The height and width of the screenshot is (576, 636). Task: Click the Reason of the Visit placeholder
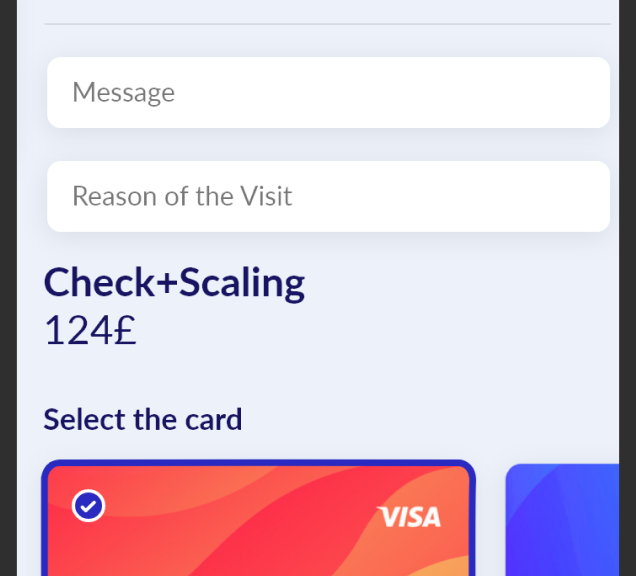pyautogui.click(x=182, y=196)
